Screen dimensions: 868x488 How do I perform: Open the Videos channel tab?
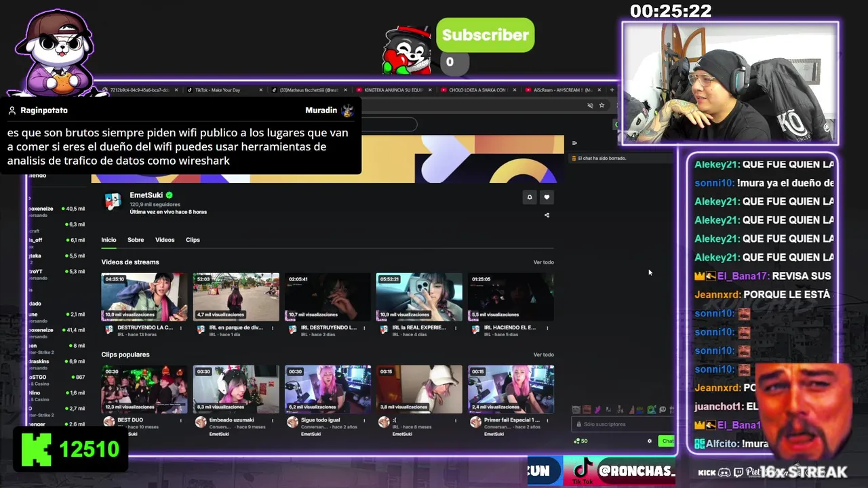[165, 240]
